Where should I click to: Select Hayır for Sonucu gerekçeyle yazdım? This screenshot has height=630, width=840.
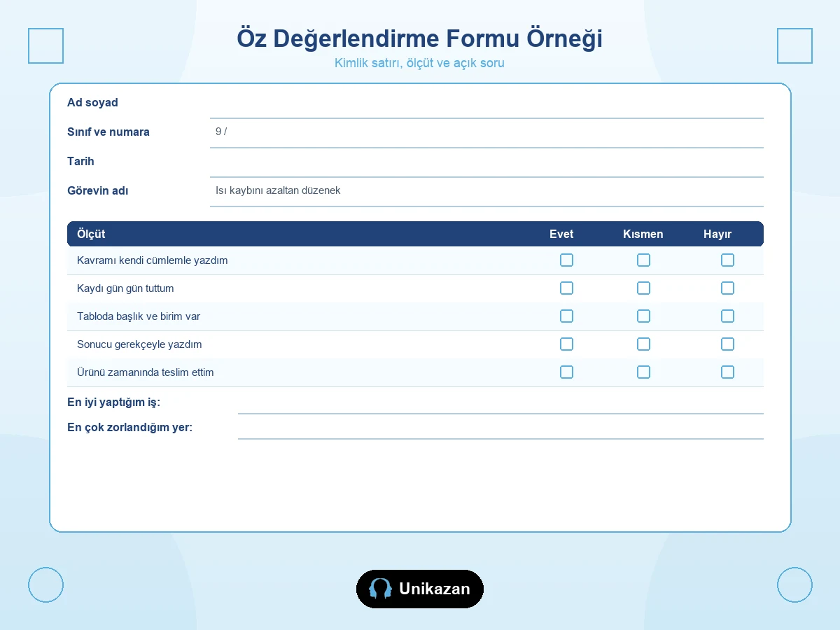coord(727,344)
